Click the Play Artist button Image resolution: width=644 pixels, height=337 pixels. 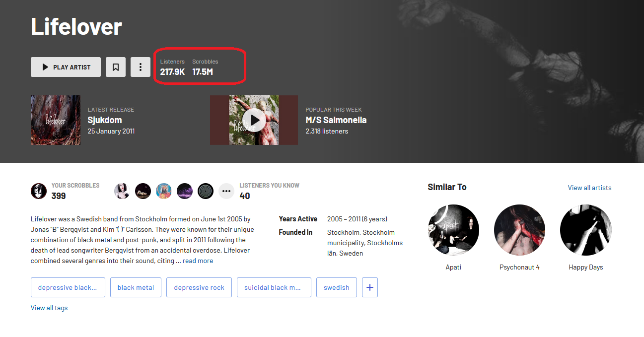point(66,67)
